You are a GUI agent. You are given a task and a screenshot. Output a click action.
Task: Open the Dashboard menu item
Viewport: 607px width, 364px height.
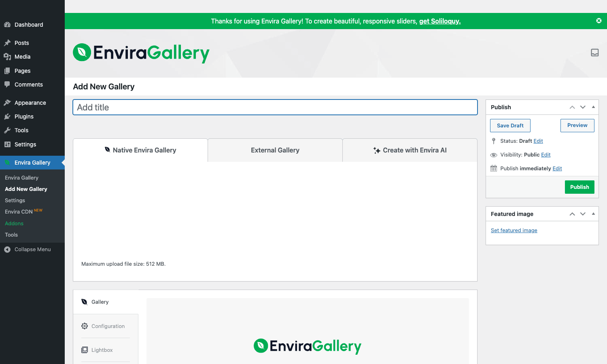(32, 25)
